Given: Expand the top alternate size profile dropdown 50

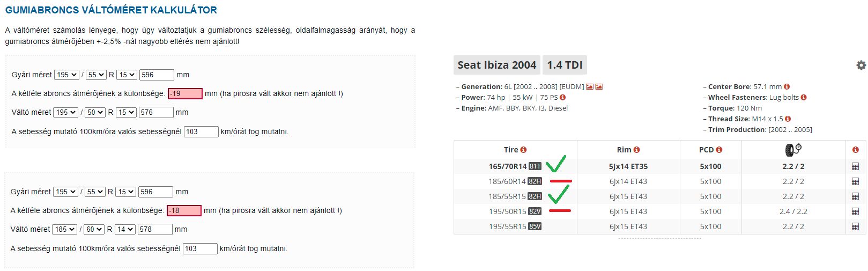Looking at the screenshot, I should (x=95, y=112).
